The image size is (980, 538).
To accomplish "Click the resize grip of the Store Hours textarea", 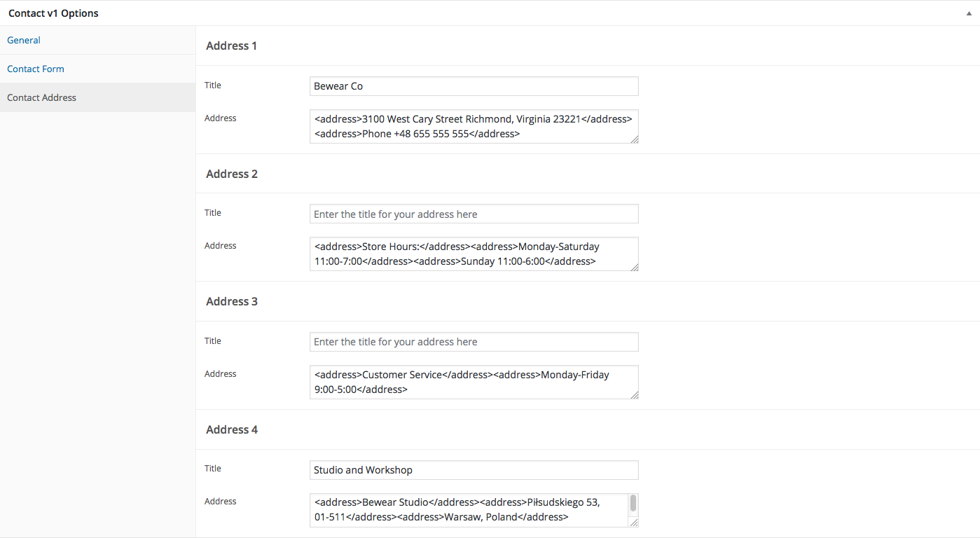I will (x=634, y=266).
